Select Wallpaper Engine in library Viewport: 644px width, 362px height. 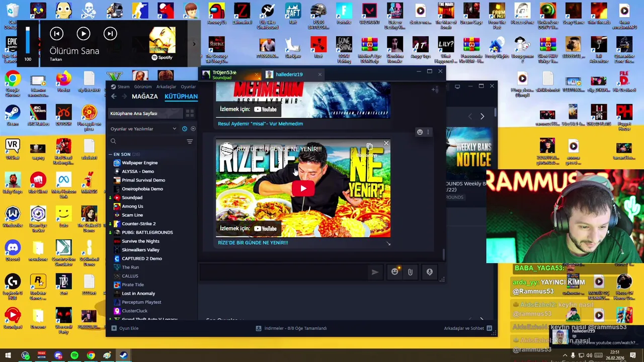tap(139, 163)
